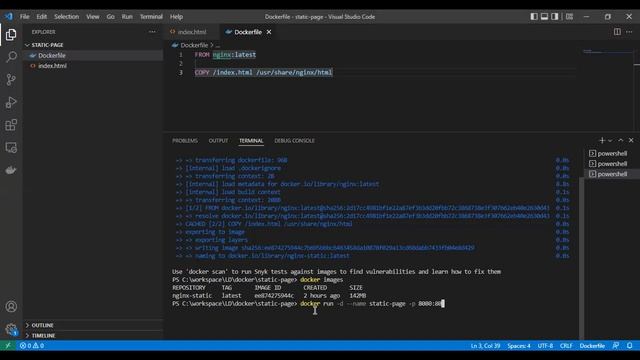Change indentation via Spaces: 4
Image resolution: width=640 pixels, height=360 pixels.
pos(519,346)
